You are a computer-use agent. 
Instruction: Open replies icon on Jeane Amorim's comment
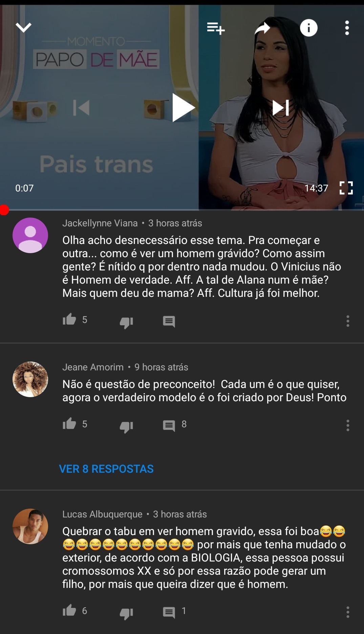tap(169, 426)
